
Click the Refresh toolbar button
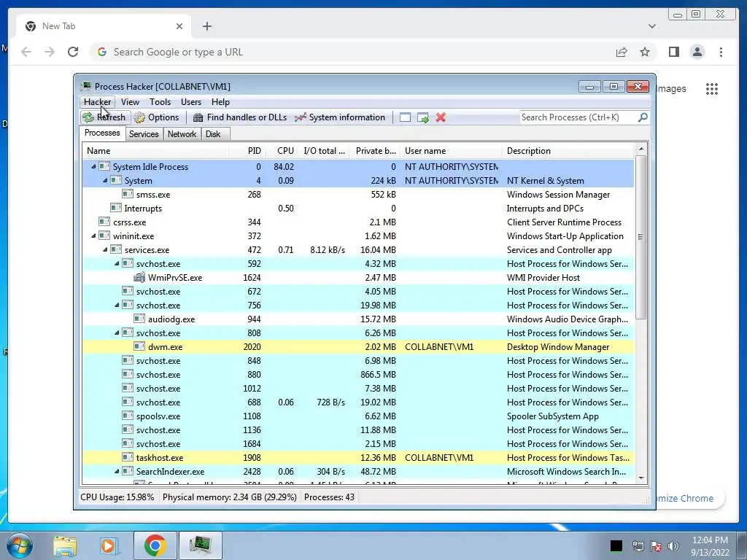click(104, 117)
